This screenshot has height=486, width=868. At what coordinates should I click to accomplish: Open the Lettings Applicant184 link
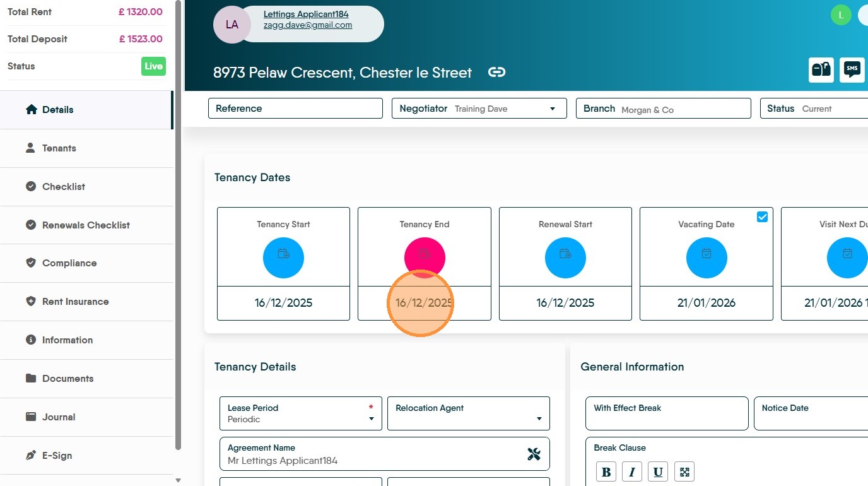[306, 14]
